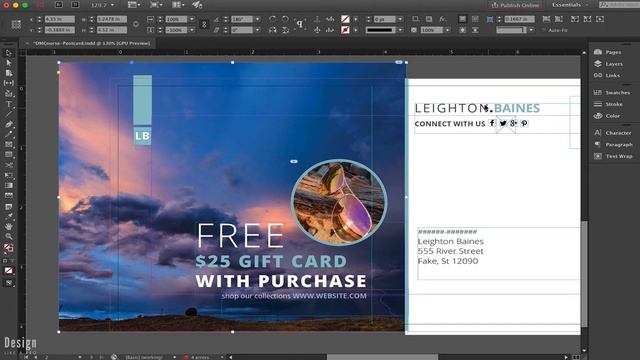
Task: Click the GPU performance rocket icon
Action: (x=197, y=5)
